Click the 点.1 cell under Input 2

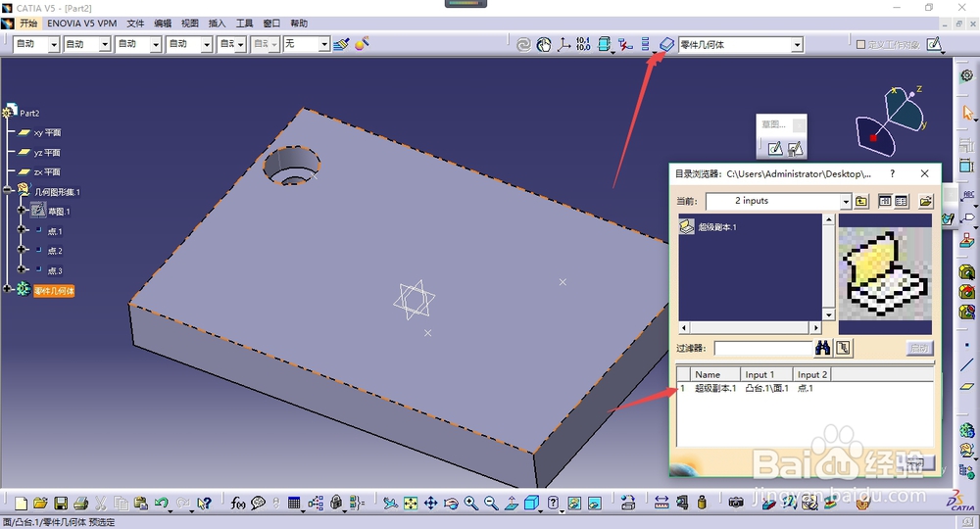[x=805, y=388]
